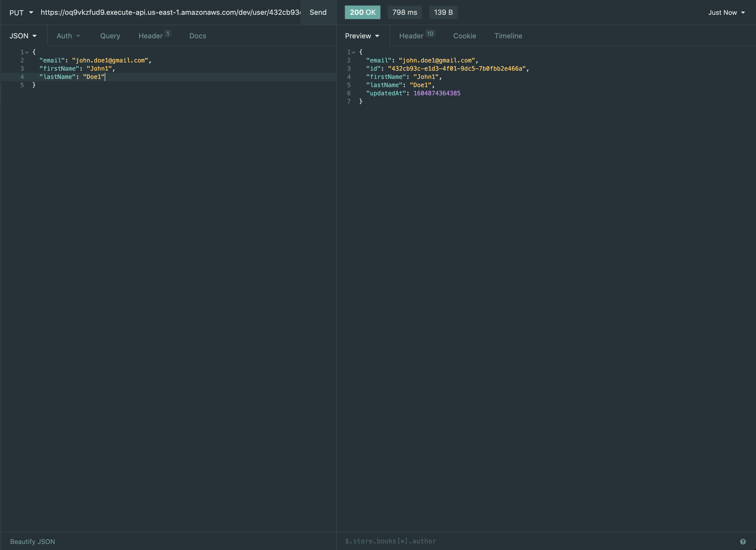Open the PUT request method dropdown
This screenshot has height=550, width=756.
(x=21, y=12)
